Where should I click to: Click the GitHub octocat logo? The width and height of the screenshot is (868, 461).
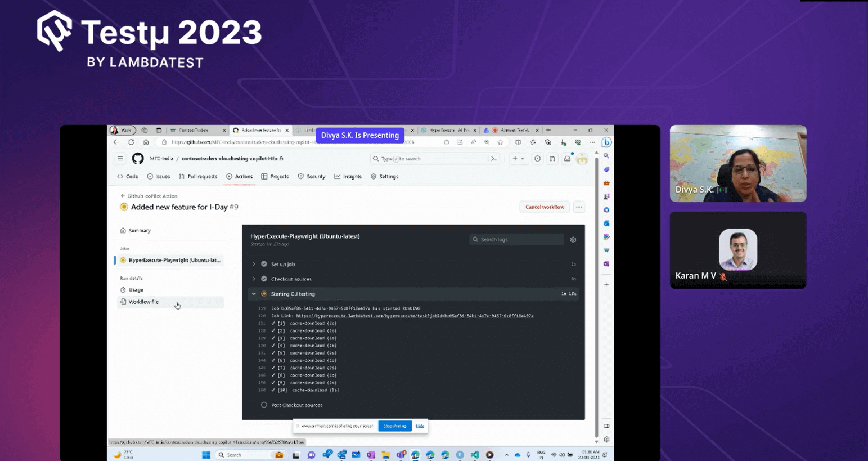tap(138, 159)
